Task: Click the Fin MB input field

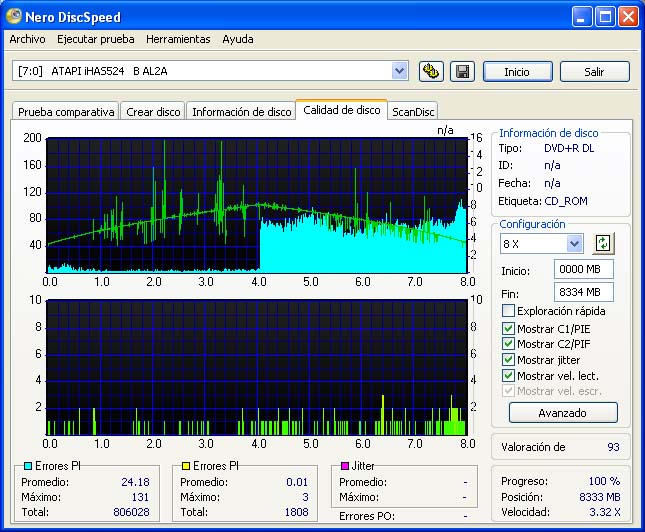Action: coord(583,292)
